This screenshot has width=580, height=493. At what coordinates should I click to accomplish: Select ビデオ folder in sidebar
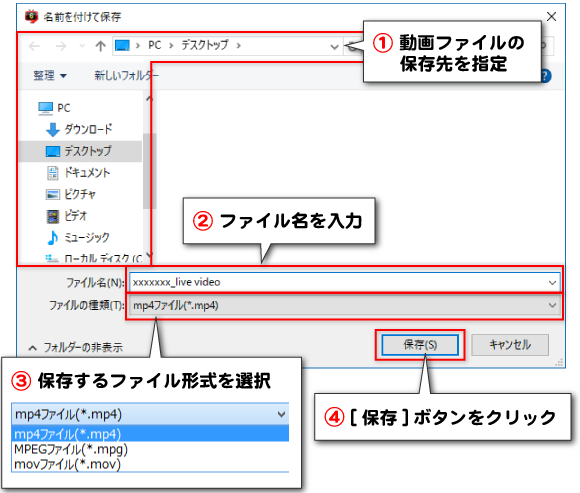coord(67,216)
